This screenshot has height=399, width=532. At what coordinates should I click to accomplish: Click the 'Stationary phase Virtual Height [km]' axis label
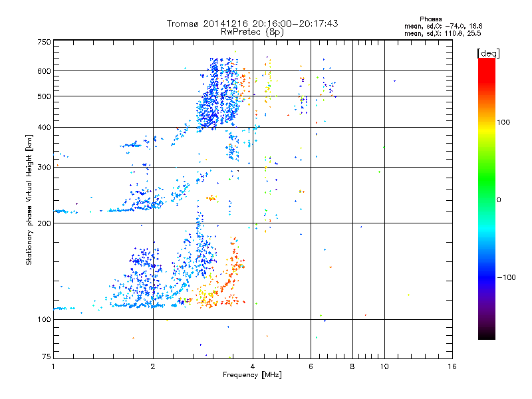coord(29,199)
